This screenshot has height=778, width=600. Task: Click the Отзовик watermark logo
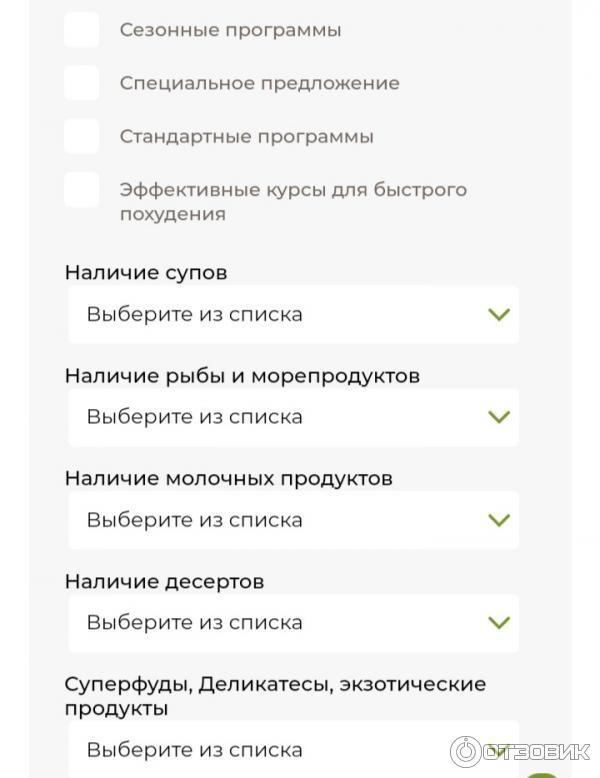tap(520, 752)
